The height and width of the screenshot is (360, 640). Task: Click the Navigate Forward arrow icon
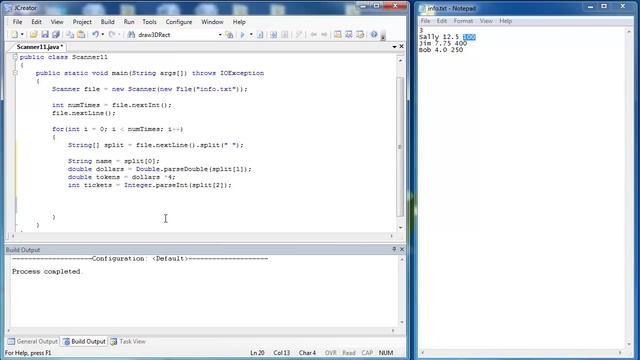(x=324, y=35)
